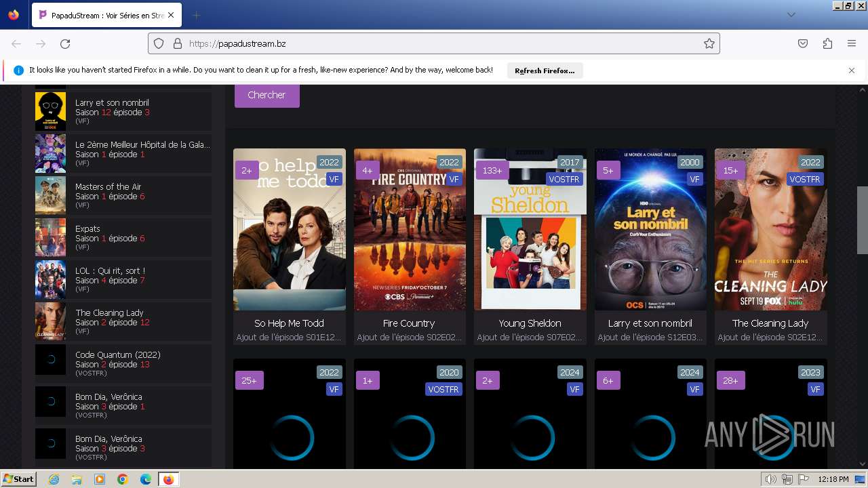
Task: Click the page vertical scrollbar thumb
Action: [863, 220]
